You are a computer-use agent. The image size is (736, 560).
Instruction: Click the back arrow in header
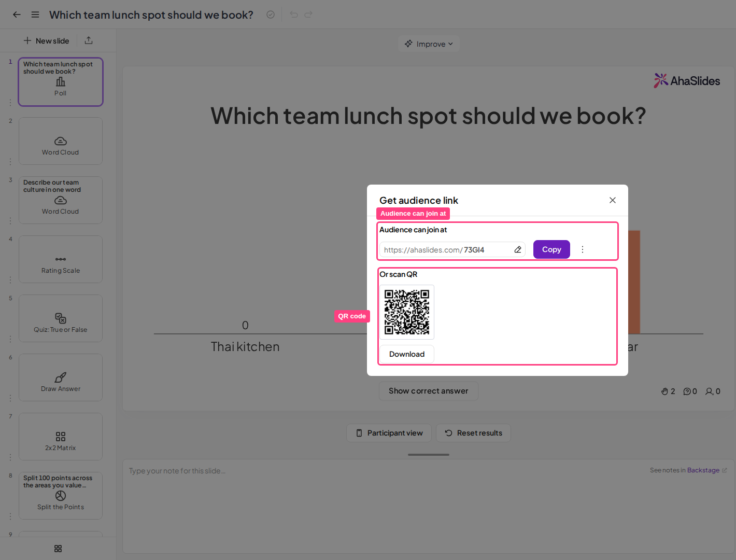click(17, 15)
